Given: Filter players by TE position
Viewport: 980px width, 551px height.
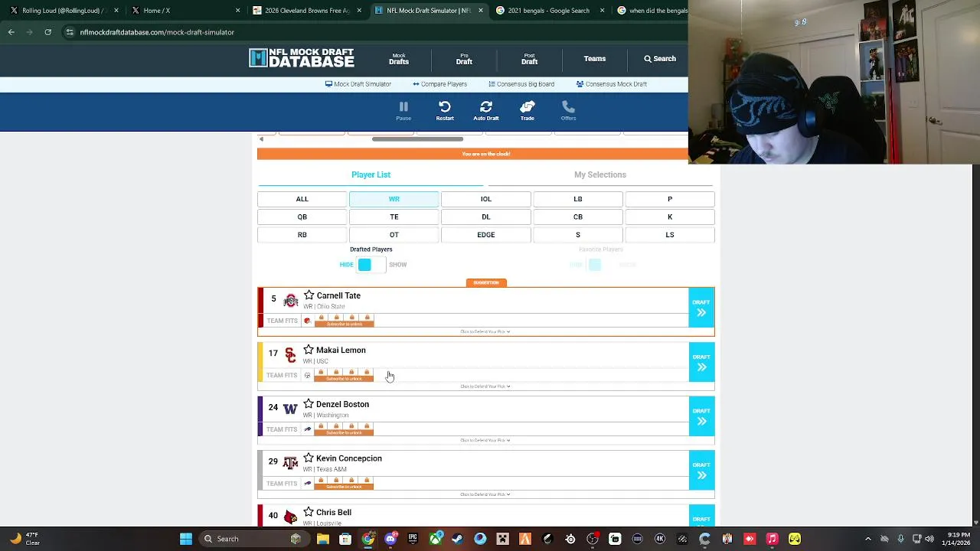Looking at the screenshot, I should (x=394, y=217).
